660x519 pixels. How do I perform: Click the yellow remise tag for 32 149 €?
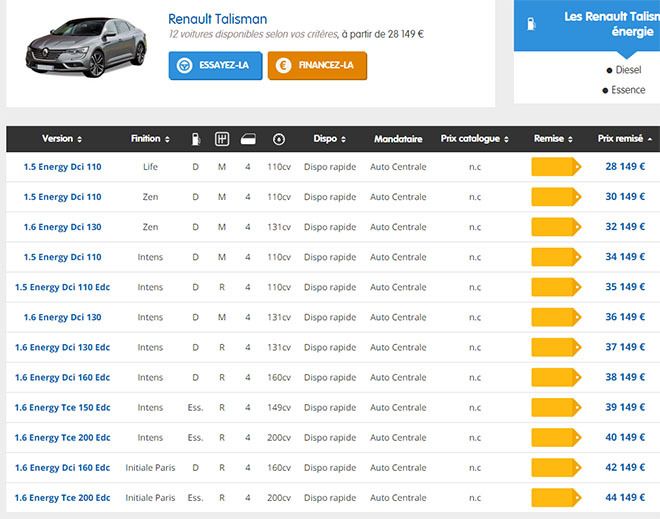coord(556,227)
